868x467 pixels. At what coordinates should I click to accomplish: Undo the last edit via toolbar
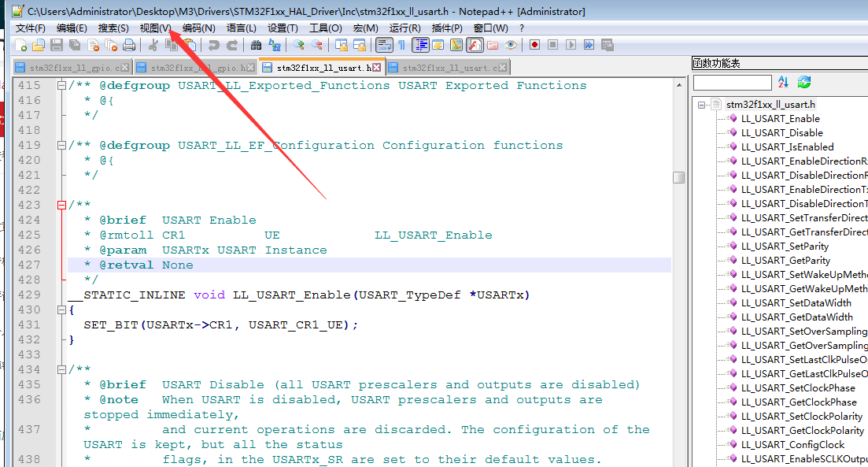pyautogui.click(x=214, y=45)
